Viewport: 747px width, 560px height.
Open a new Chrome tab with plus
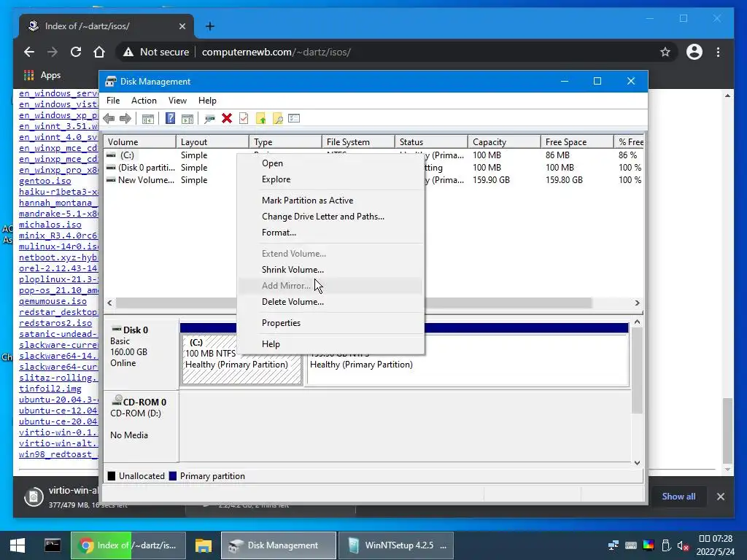(209, 26)
